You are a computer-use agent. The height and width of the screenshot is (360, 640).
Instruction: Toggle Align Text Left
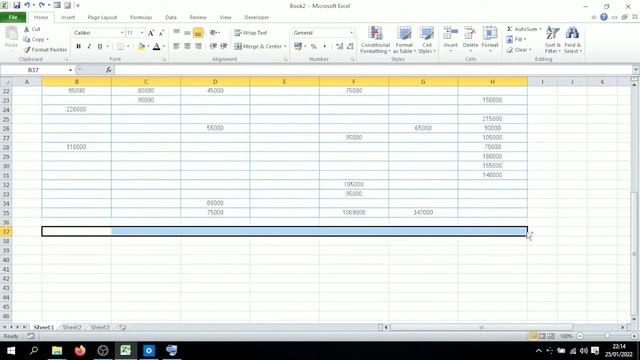(x=177, y=46)
